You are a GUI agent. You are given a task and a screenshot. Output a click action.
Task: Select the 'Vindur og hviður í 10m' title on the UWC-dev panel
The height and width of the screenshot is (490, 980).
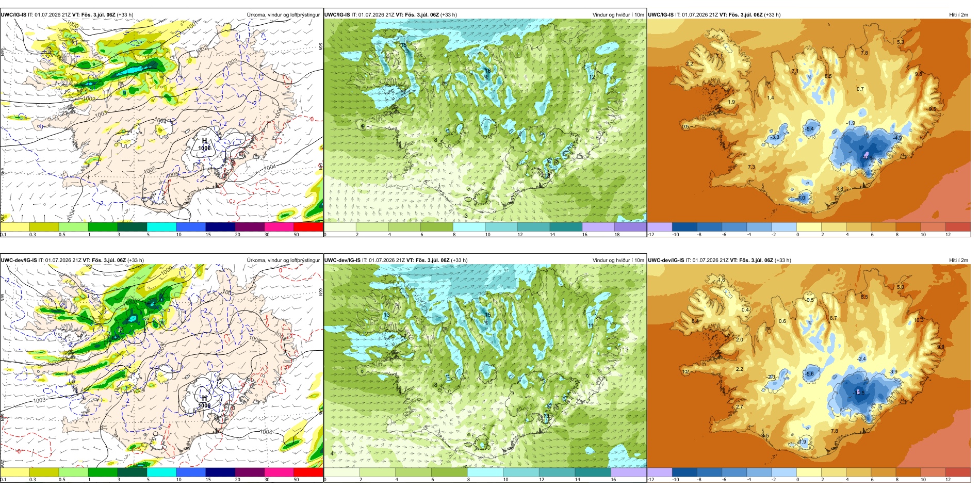point(618,260)
